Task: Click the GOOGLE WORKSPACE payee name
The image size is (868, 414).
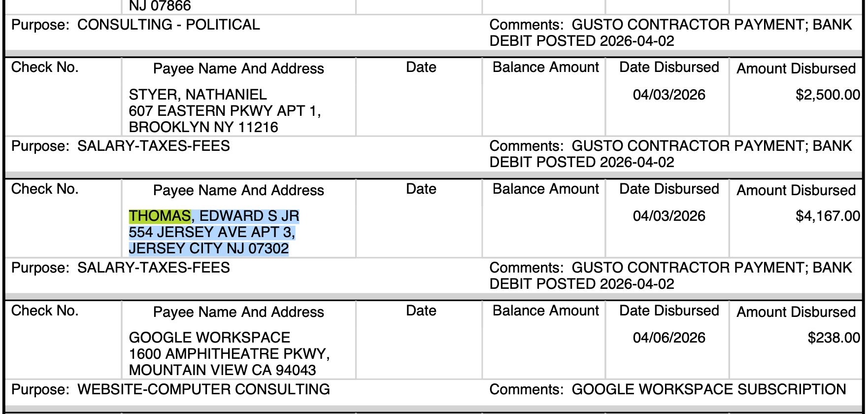Action: [x=209, y=338]
